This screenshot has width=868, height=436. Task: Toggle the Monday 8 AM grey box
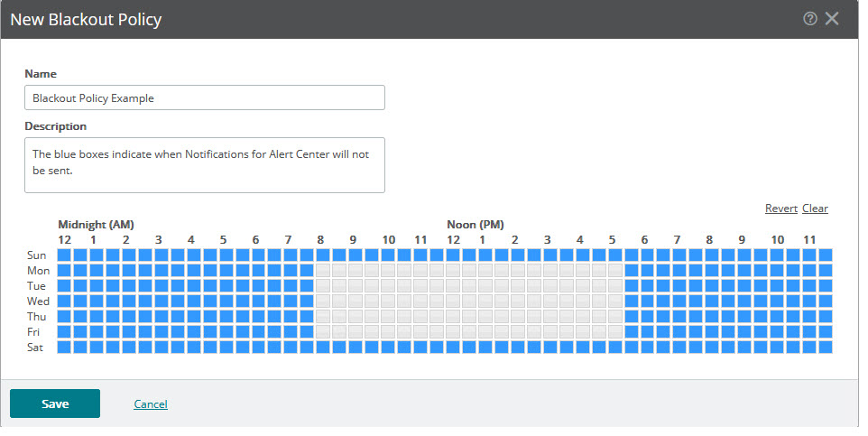point(323,270)
